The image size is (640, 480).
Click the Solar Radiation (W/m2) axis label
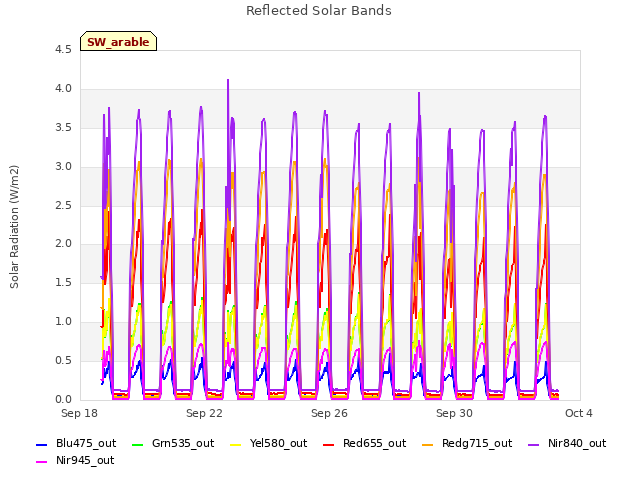point(14,227)
